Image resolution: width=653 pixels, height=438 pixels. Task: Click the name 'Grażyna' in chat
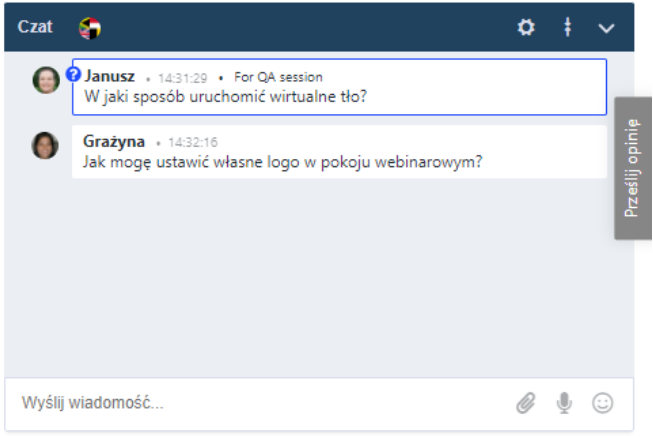tap(114, 142)
